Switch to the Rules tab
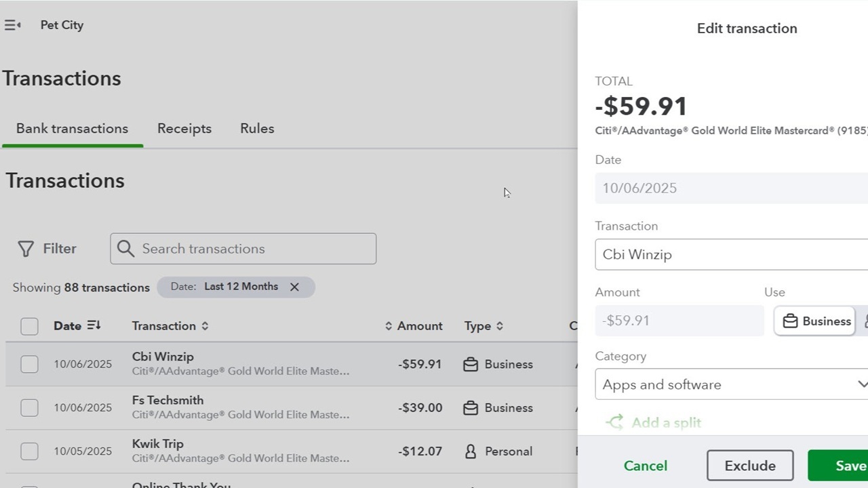The height and width of the screenshot is (488, 868). [x=257, y=129]
